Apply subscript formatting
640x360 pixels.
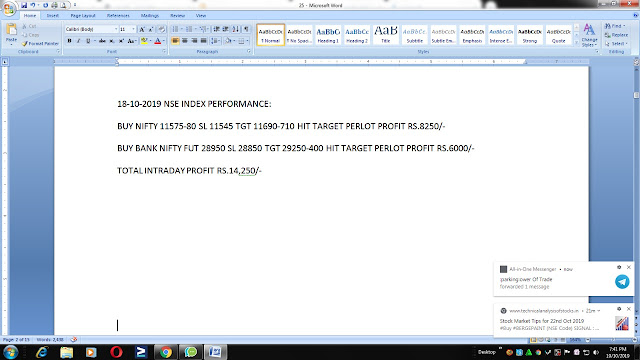click(x=112, y=41)
